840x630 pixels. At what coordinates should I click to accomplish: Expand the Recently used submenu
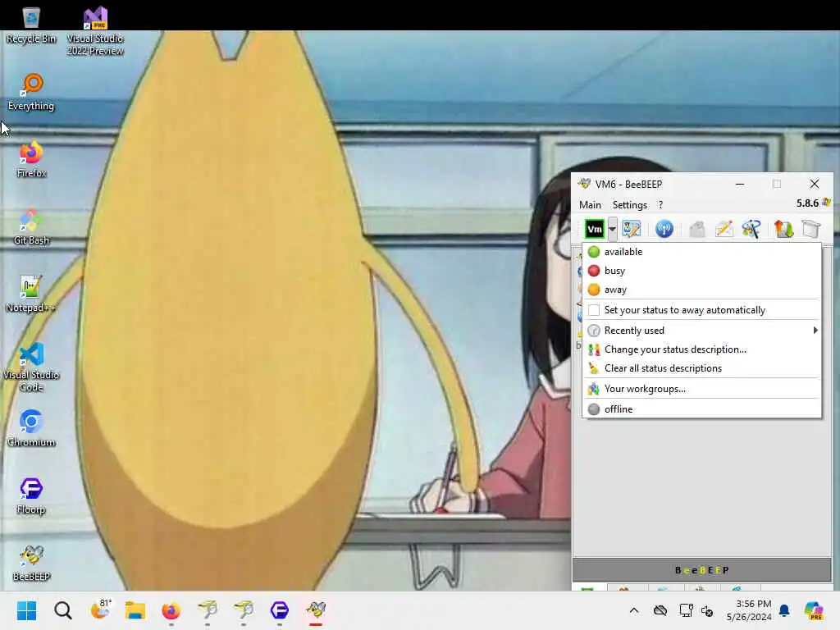pos(702,331)
